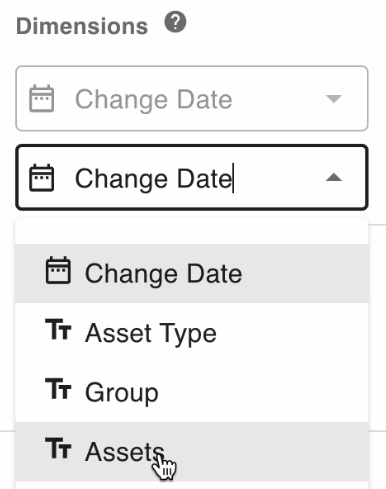
Task: Click the partially visible option below Assets
Action: (x=192, y=485)
